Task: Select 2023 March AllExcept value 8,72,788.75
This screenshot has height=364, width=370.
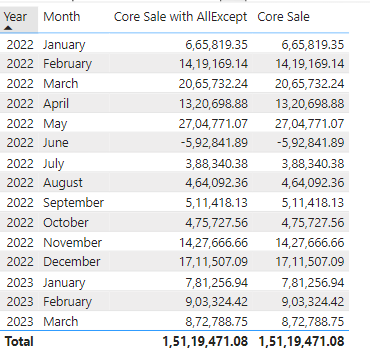Action: click(x=217, y=322)
